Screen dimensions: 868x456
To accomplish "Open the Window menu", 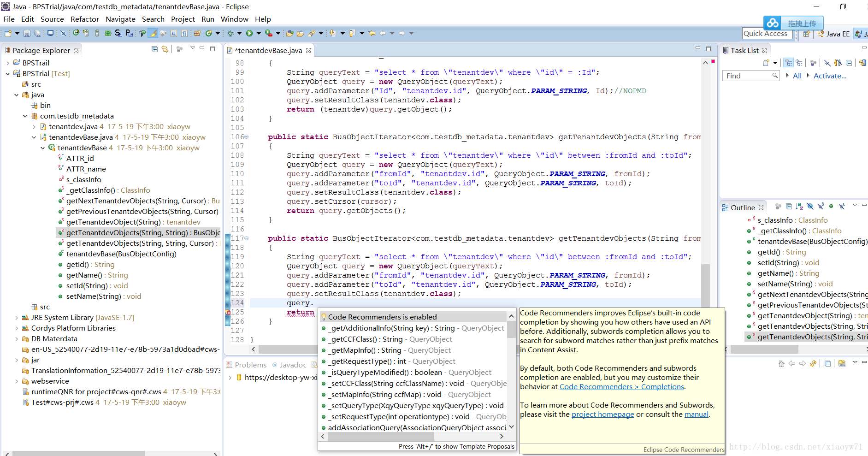I will (x=234, y=19).
